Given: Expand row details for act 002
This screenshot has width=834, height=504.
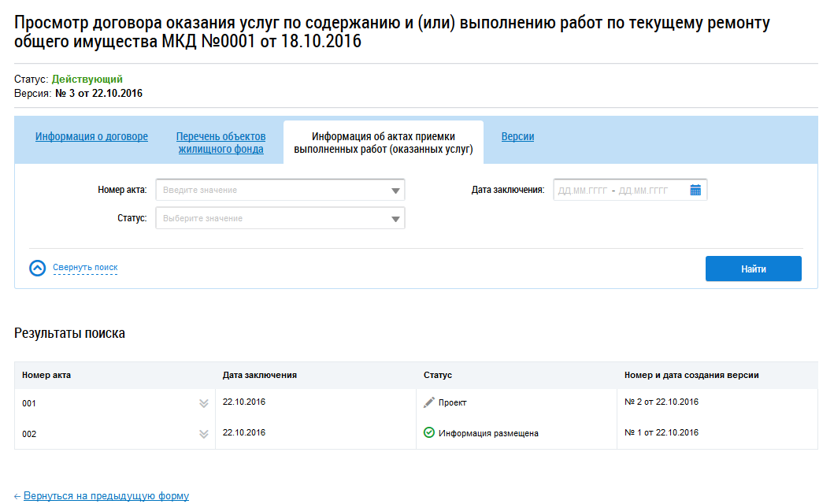Looking at the screenshot, I should 203,434.
